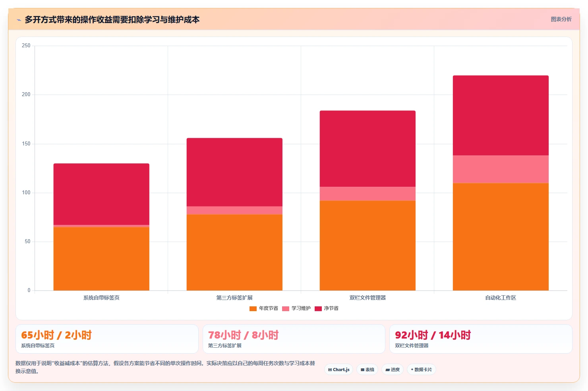Click the 150 y-axis tick label
This screenshot has width=588, height=391.
pos(26,144)
